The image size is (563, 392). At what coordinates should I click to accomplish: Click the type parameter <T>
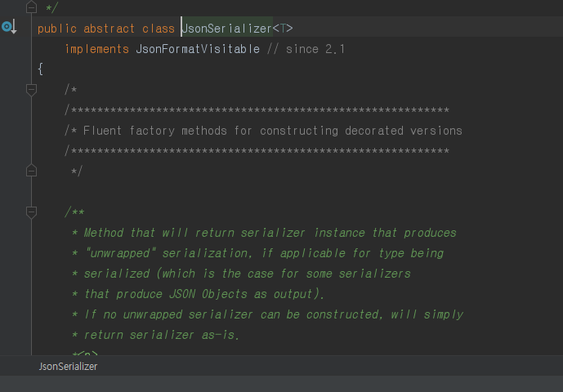coord(283,29)
